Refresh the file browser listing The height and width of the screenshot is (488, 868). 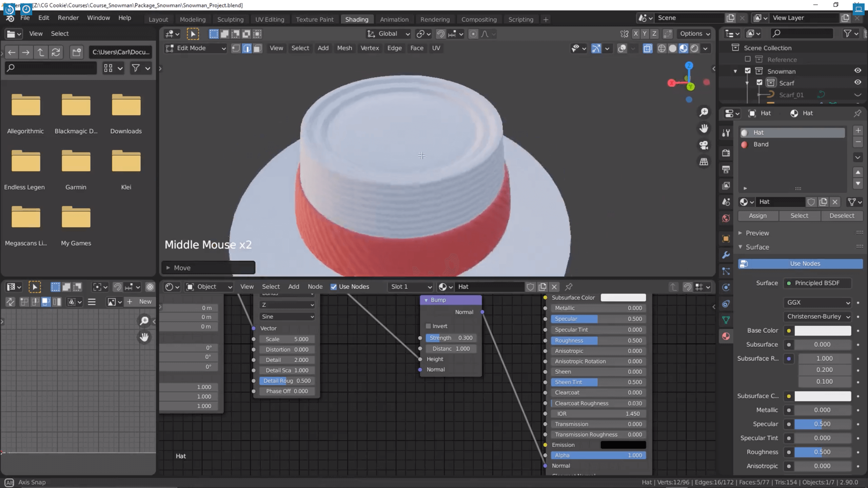[56, 52]
